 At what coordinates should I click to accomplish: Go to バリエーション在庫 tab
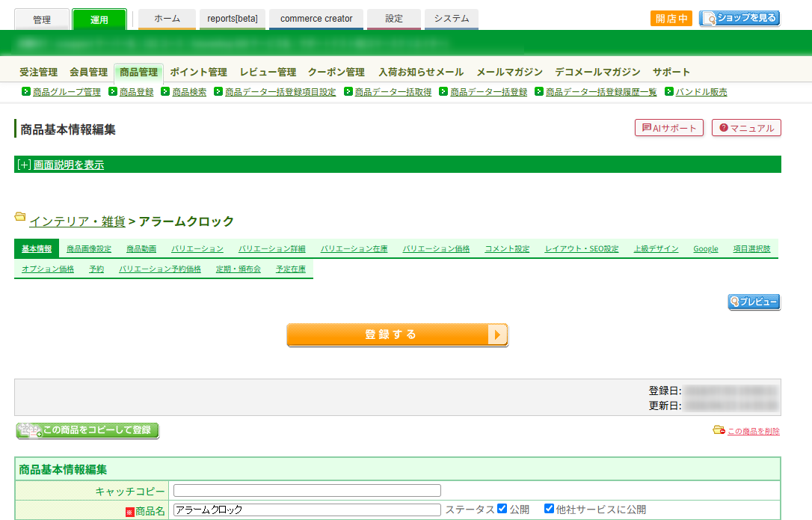(x=354, y=249)
